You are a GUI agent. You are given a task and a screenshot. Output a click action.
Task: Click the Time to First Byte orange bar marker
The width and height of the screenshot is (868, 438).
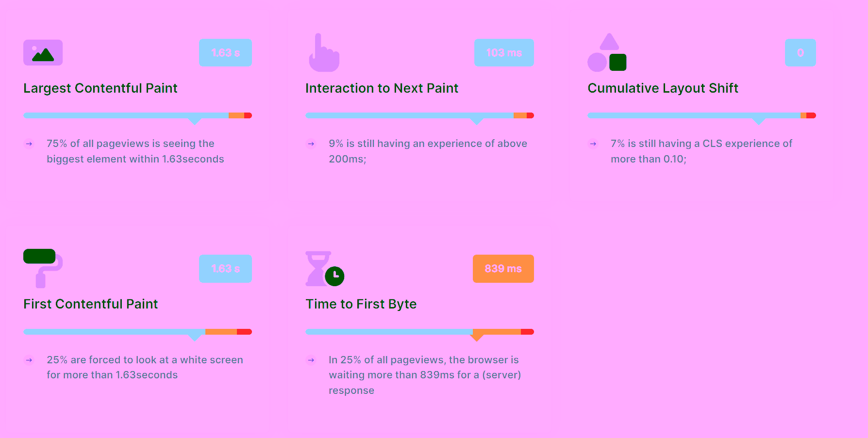477,337
